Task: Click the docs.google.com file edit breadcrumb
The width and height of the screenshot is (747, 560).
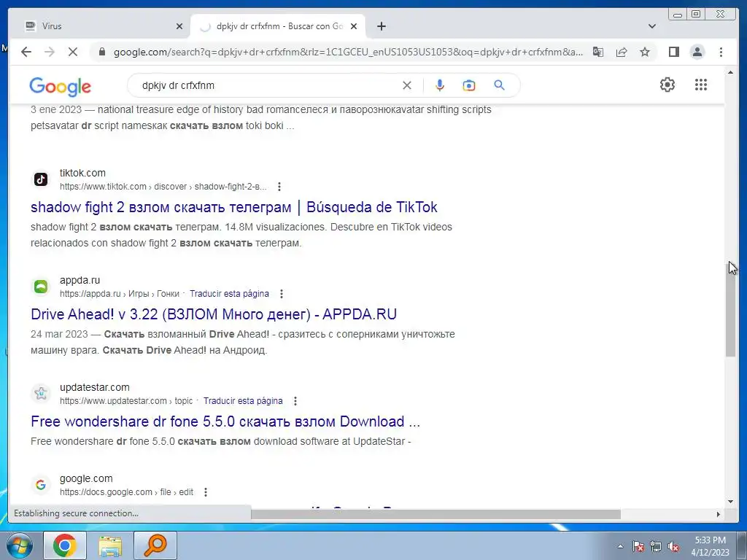Action: [126, 492]
